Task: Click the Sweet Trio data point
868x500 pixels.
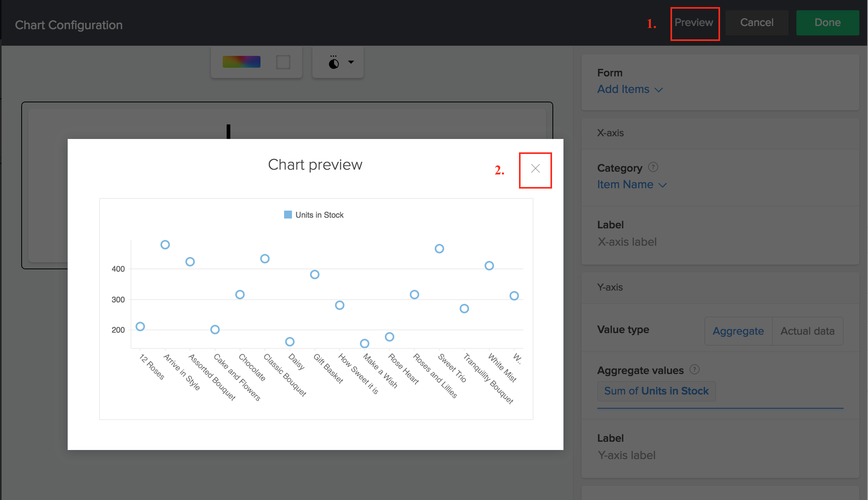Action: click(x=440, y=249)
